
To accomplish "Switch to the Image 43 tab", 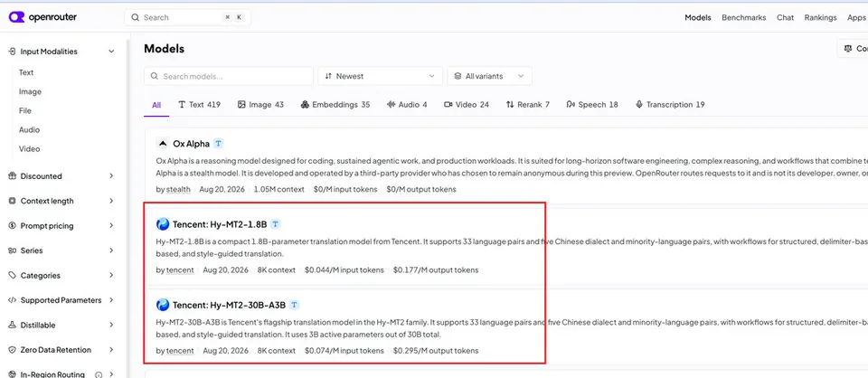I will coord(260,105).
